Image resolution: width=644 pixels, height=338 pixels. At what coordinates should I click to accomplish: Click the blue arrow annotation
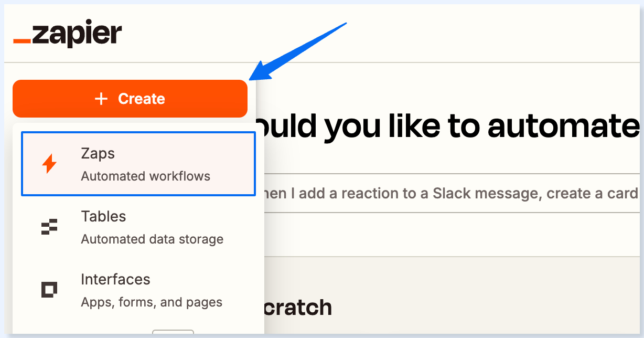point(298,52)
